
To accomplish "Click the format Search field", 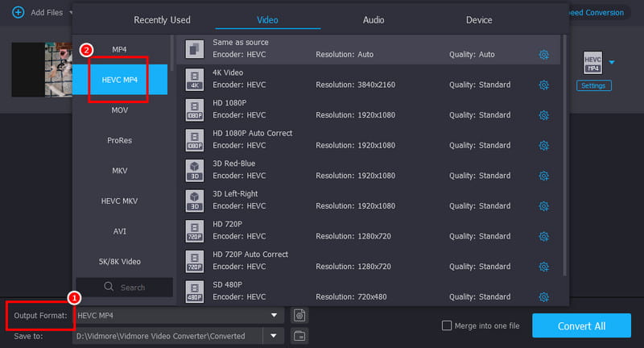I will coord(130,287).
